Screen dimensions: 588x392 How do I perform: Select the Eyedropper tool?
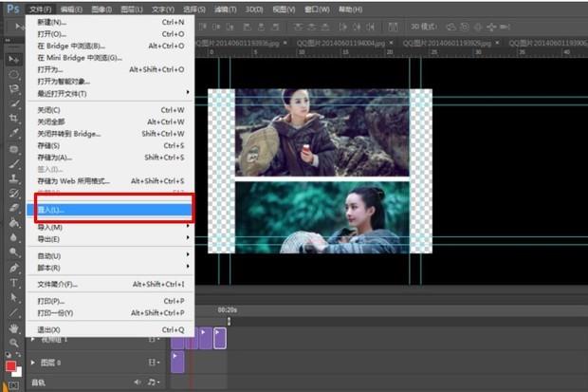[13, 133]
